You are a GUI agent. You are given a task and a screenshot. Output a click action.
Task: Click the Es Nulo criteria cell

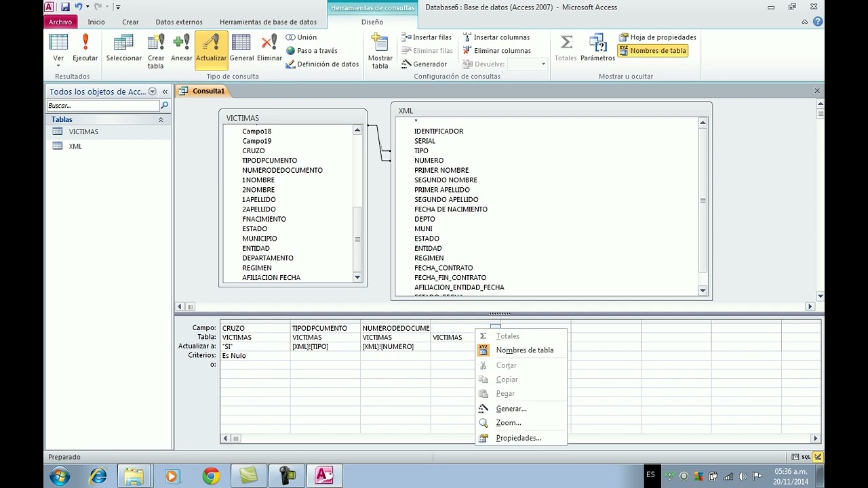[x=255, y=355]
